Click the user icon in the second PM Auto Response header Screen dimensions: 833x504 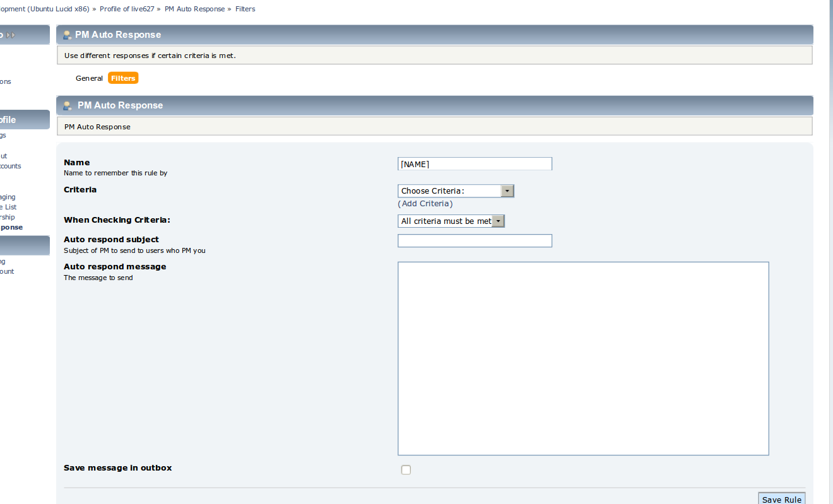click(x=67, y=106)
